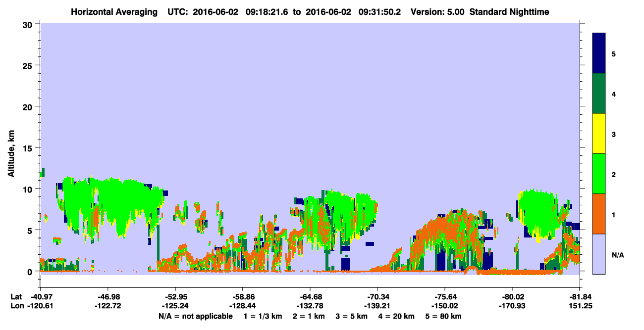Viewport: 644px width, 330px height.
Task: Click the latitude tick label -80.02
Action: click(512, 296)
